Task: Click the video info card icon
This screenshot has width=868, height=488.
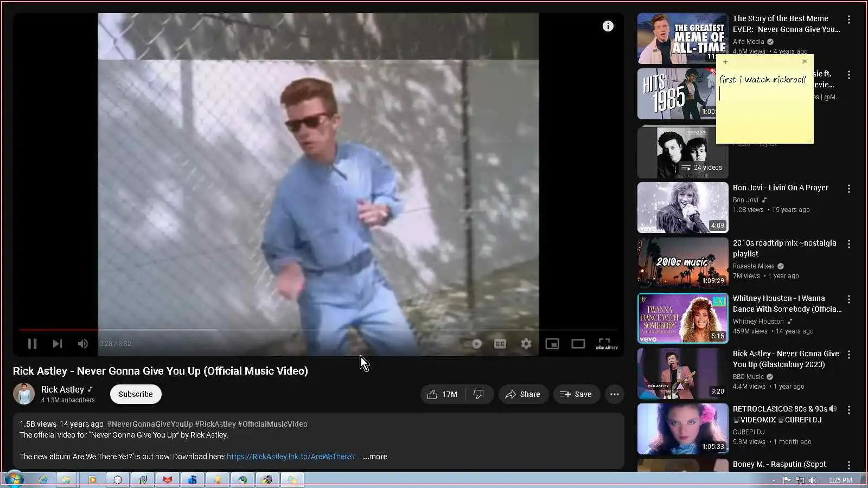Action: coord(608,26)
